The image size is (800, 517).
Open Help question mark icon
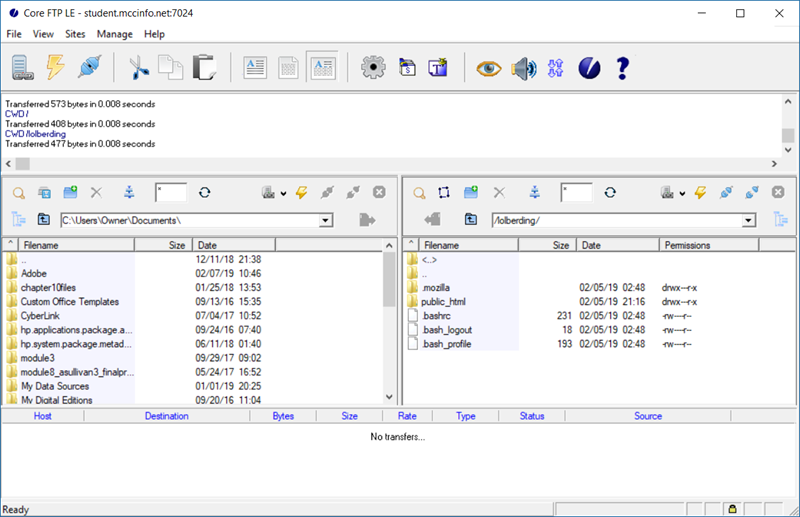coord(622,68)
